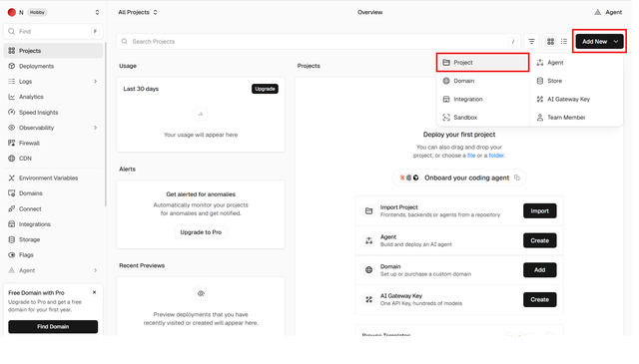639x364 pixels.
Task: Click the Observability eye icon
Action: (11, 128)
